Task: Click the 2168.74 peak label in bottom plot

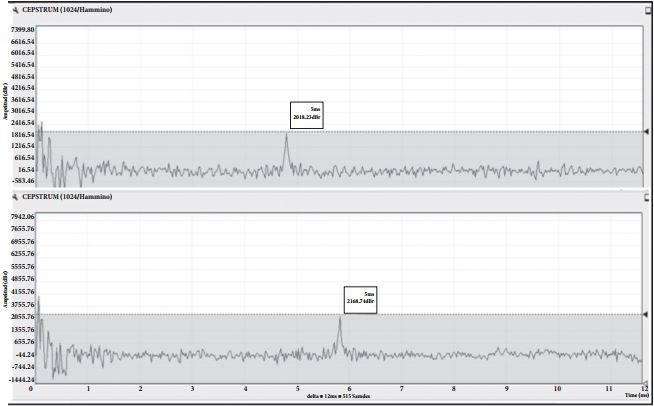Action: (x=360, y=299)
